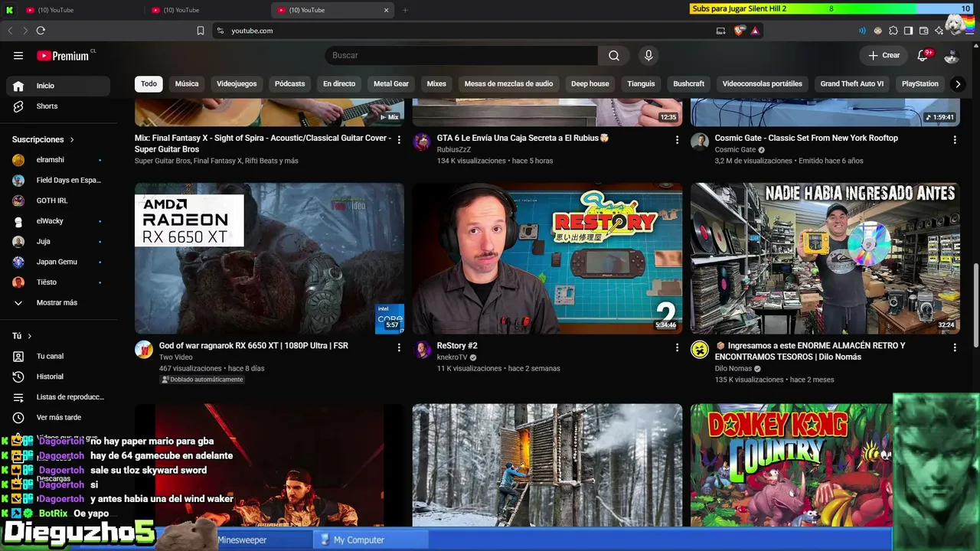Open the Japan Gemu subscription channel
This screenshot has height=551, width=980.
coord(58,262)
